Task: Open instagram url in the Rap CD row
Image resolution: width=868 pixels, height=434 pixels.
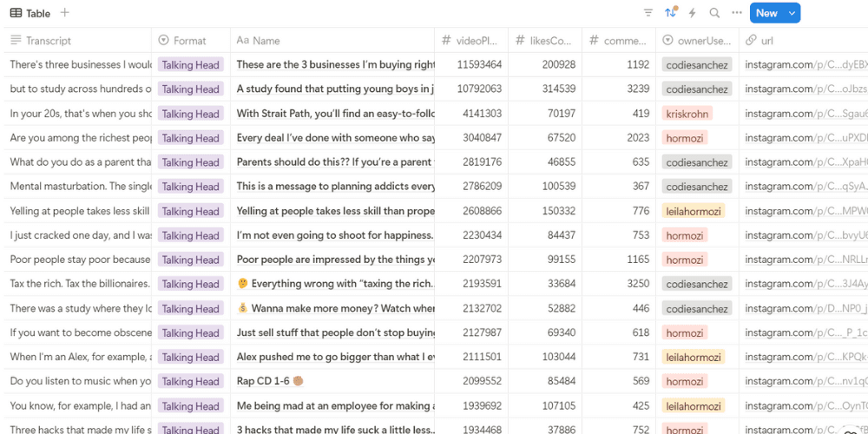Action: tap(806, 381)
